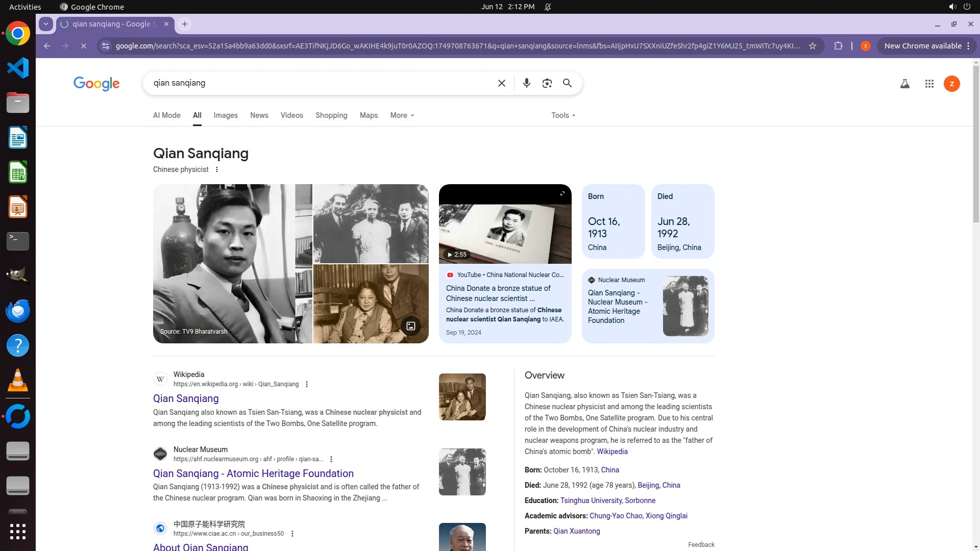Expand the video preview to fullscreen
The image size is (980, 551).
[x=562, y=193]
